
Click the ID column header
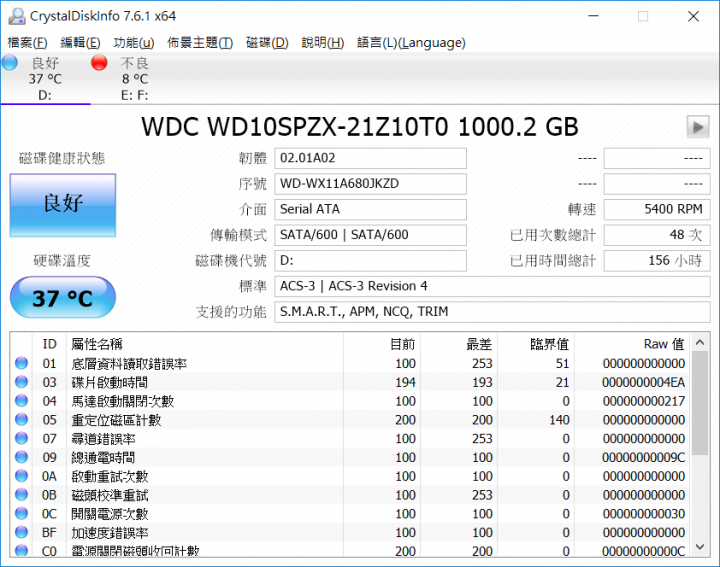click(x=49, y=344)
